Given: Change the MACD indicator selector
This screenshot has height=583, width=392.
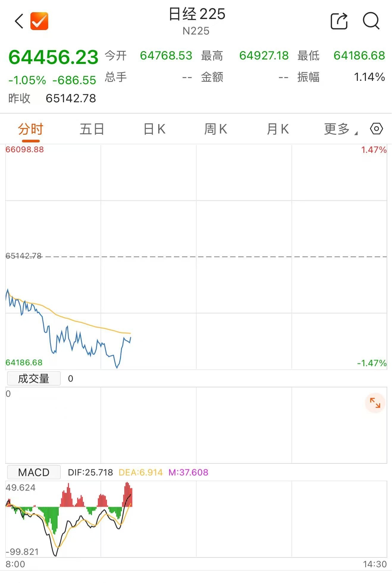Looking at the screenshot, I should [x=34, y=472].
